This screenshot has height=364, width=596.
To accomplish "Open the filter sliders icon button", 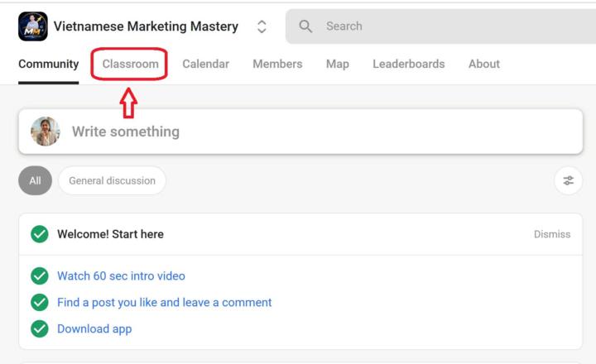I will tap(568, 180).
